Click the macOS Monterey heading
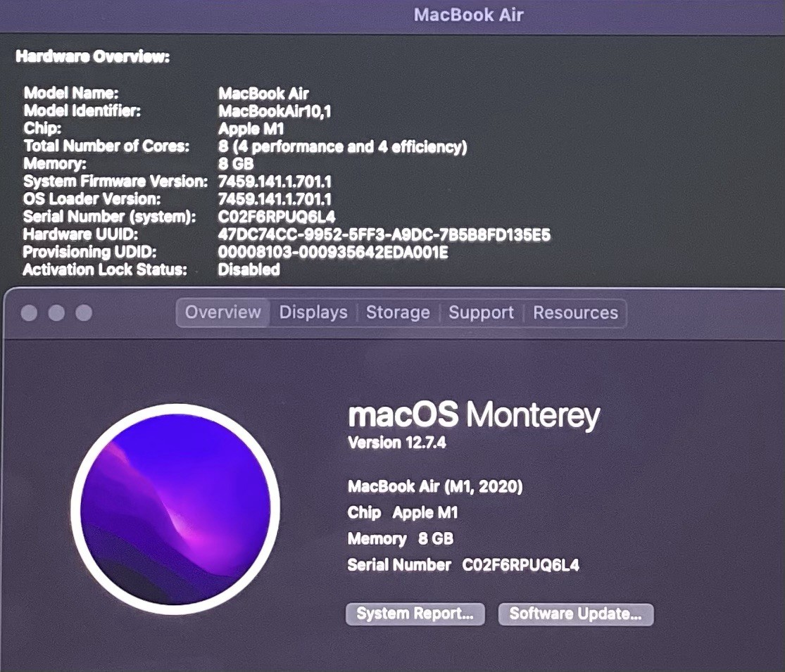Image resolution: width=785 pixels, height=672 pixels. [474, 414]
